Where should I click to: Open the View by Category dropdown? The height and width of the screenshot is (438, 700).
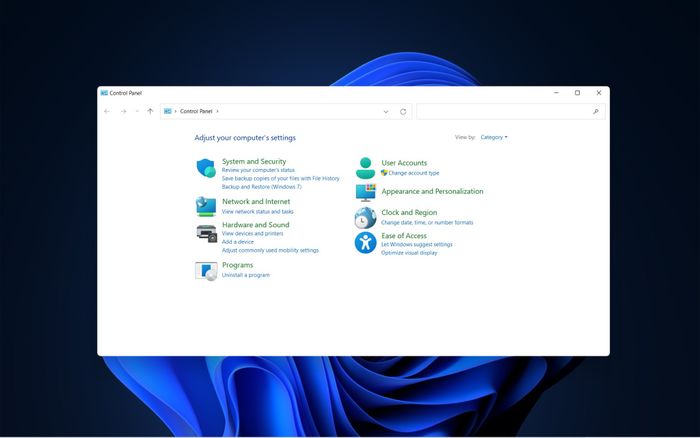pyautogui.click(x=494, y=137)
